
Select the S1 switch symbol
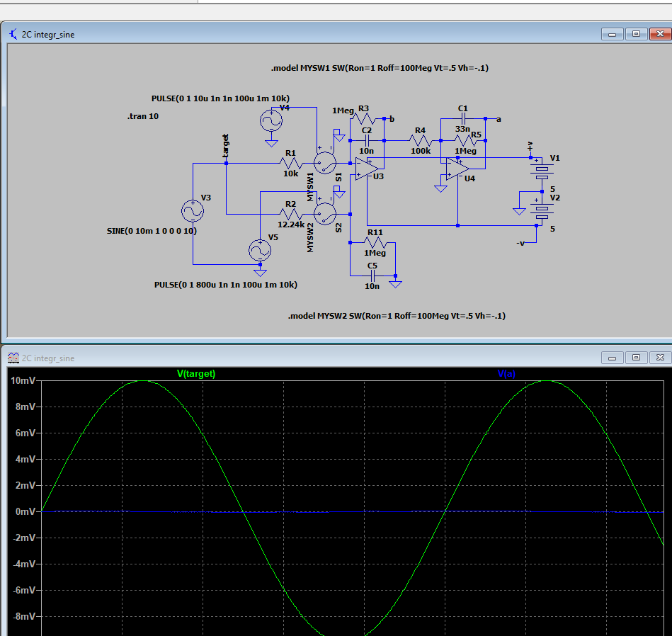click(x=324, y=162)
